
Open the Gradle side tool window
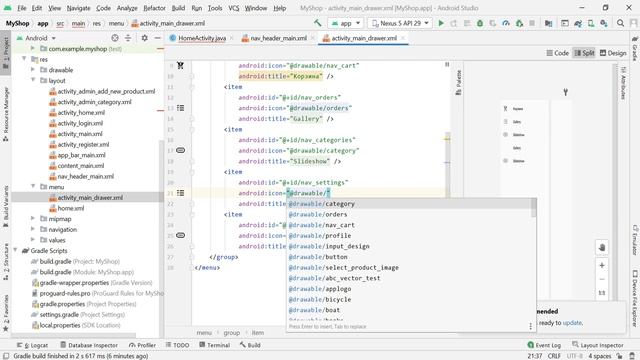pos(635,49)
